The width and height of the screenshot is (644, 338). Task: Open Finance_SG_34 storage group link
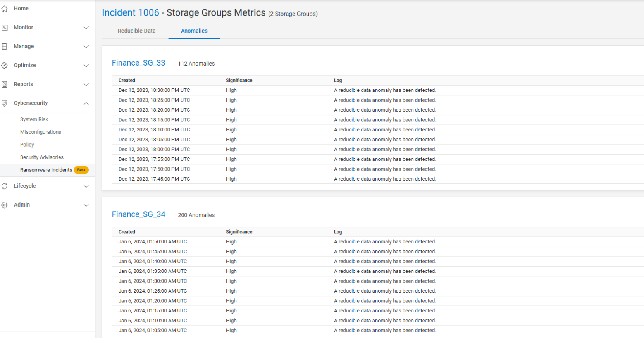coord(139,214)
